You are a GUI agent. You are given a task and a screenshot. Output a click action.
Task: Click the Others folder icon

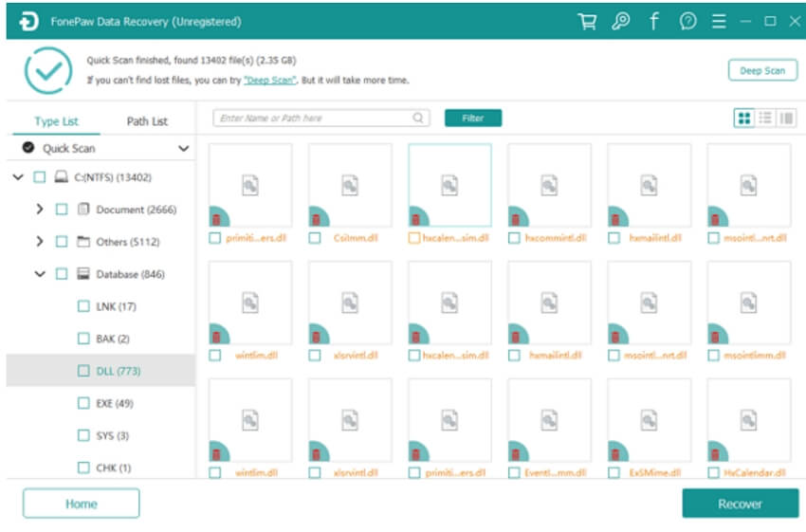coord(83,242)
